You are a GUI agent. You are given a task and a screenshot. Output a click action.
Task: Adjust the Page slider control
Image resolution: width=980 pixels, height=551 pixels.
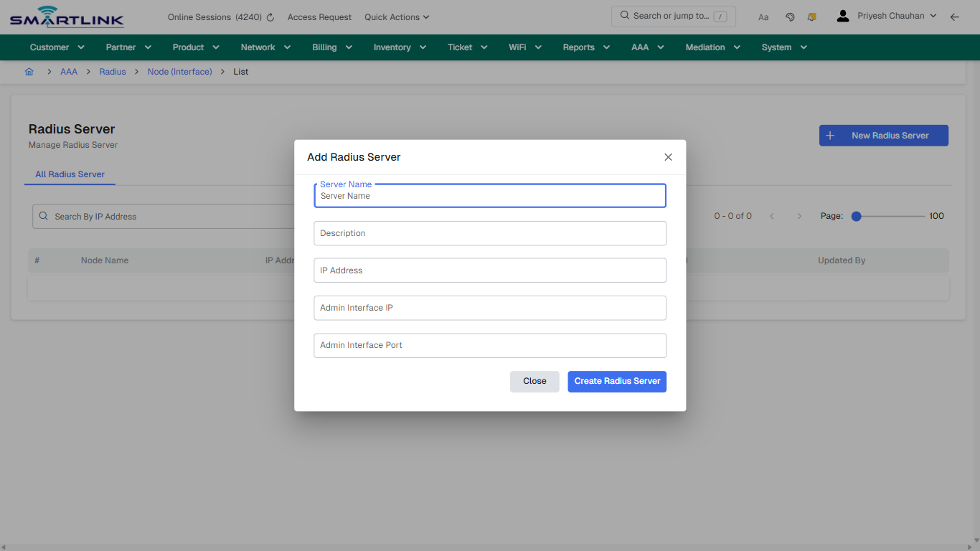856,215
